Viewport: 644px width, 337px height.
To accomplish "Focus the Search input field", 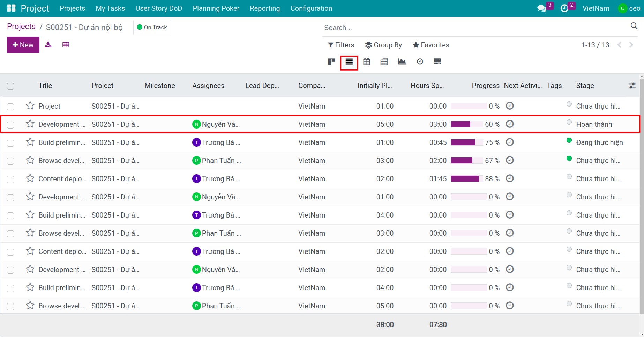I will pyautogui.click(x=475, y=28).
